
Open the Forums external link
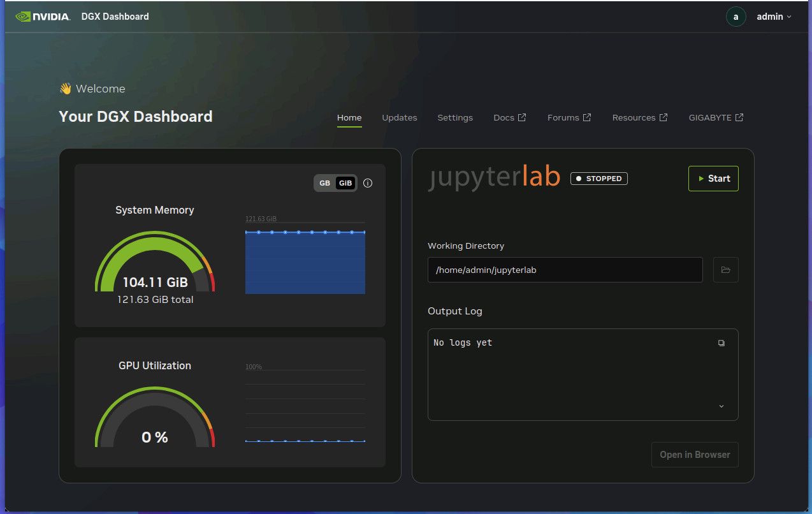569,117
